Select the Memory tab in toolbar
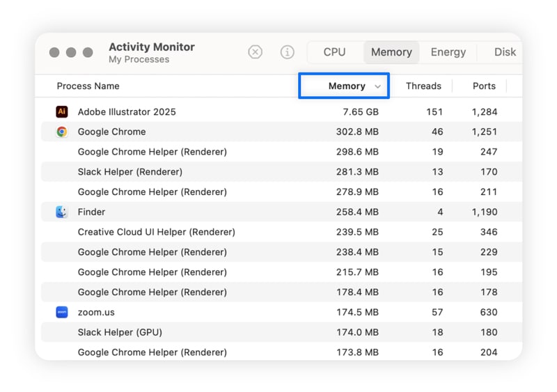557x392 pixels. [391, 52]
